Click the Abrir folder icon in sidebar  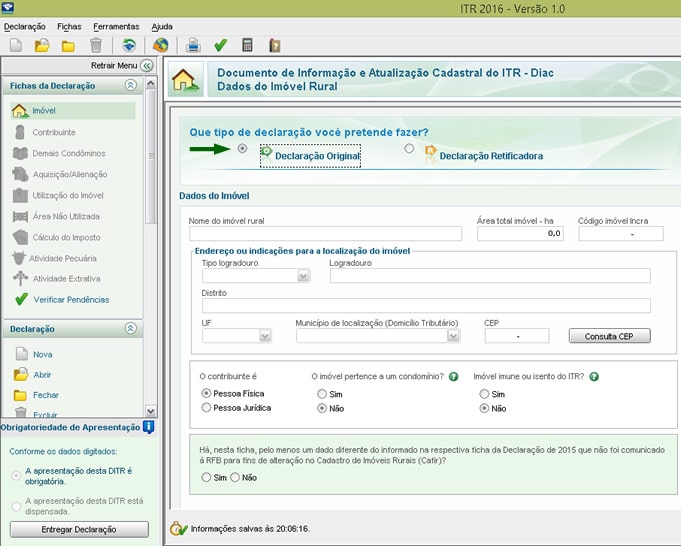21,374
